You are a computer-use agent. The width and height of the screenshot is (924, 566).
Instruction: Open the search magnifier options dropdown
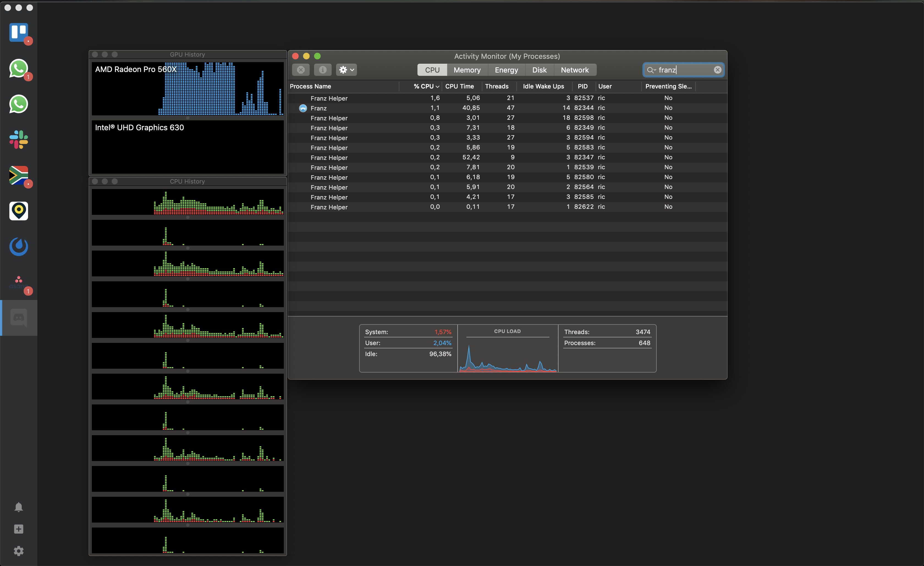pyautogui.click(x=651, y=70)
